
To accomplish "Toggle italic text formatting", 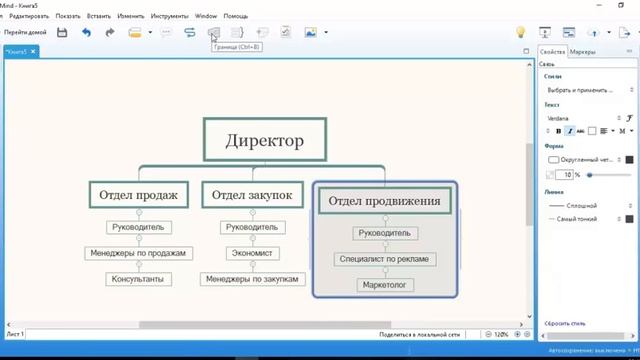I will click(570, 131).
